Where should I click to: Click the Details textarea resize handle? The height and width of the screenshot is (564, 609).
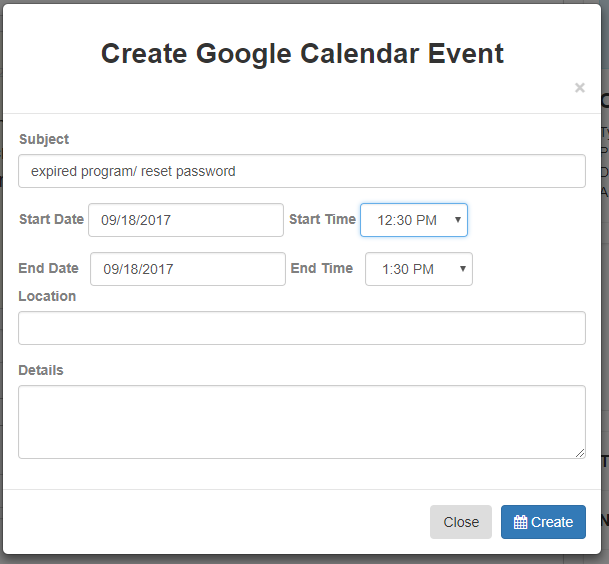pos(580,453)
